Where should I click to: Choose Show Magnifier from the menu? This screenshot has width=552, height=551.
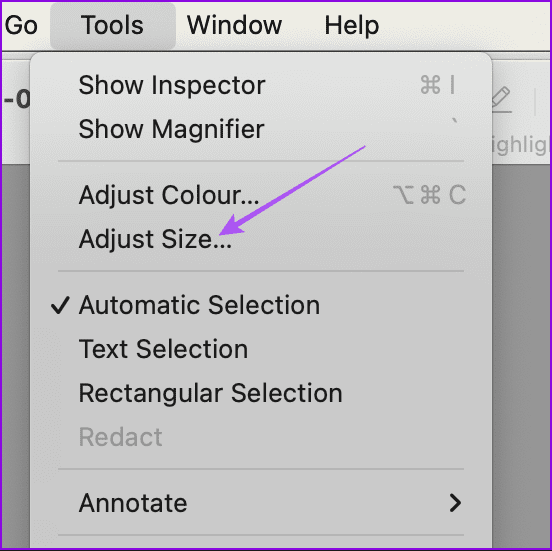click(x=261, y=129)
